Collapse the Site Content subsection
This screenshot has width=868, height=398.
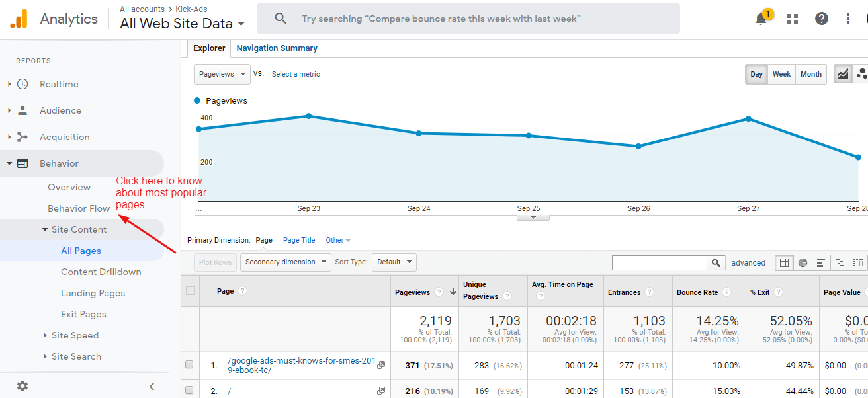(x=45, y=229)
